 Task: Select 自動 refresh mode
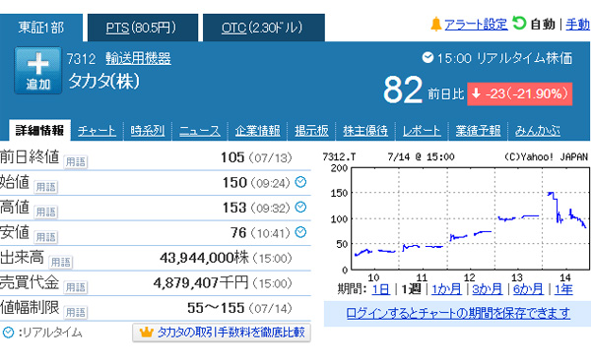click(x=543, y=25)
